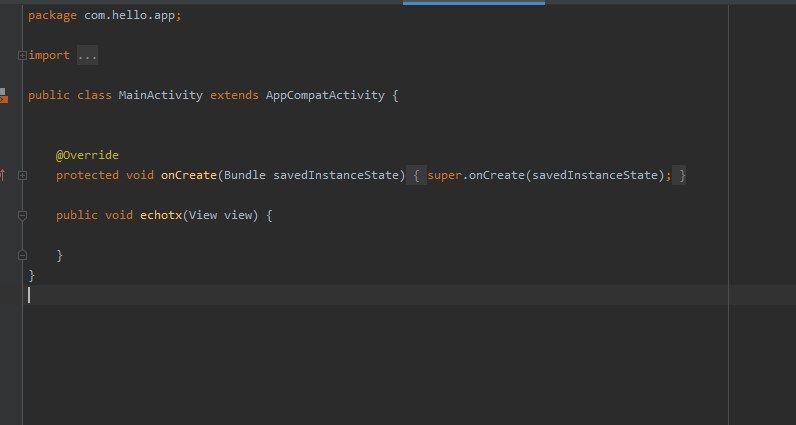Place cursor on 'package' keyword
The width and height of the screenshot is (796, 425).
pos(52,15)
